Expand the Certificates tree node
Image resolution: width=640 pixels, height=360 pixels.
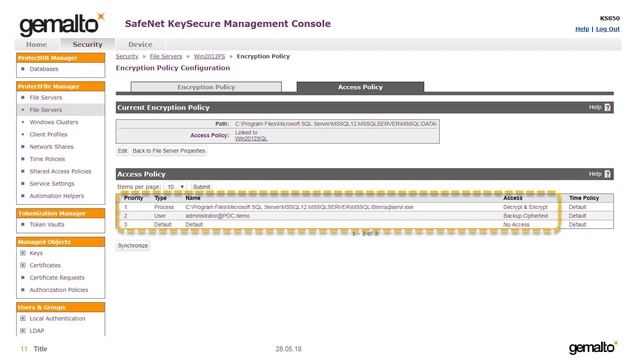tap(23, 265)
